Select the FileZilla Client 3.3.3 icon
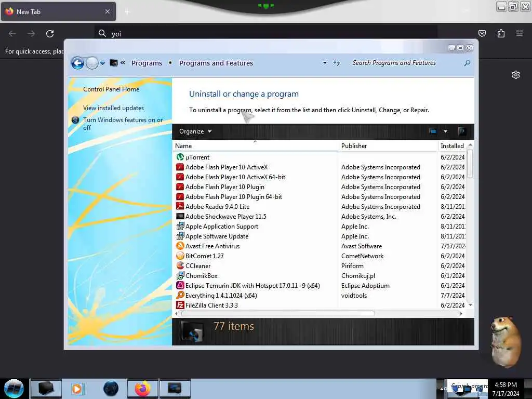Image resolution: width=532 pixels, height=399 pixels. [180, 305]
